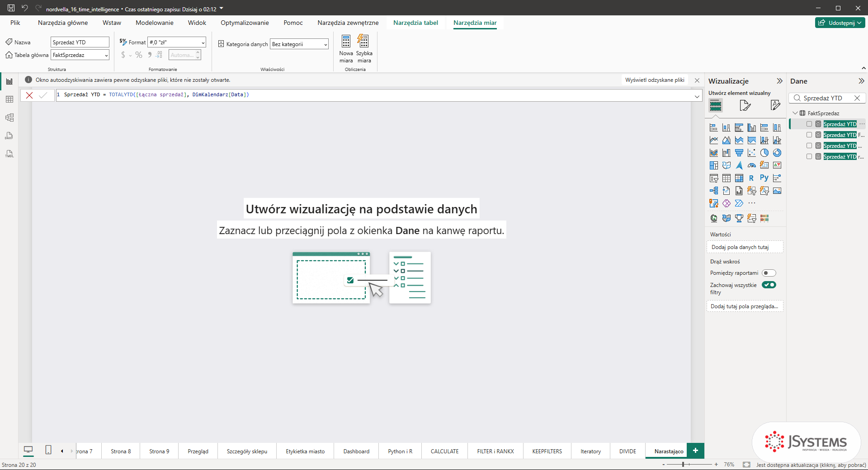Image resolution: width=868 pixels, height=470 pixels.
Task: Select the pie chart visual
Action: click(x=764, y=153)
